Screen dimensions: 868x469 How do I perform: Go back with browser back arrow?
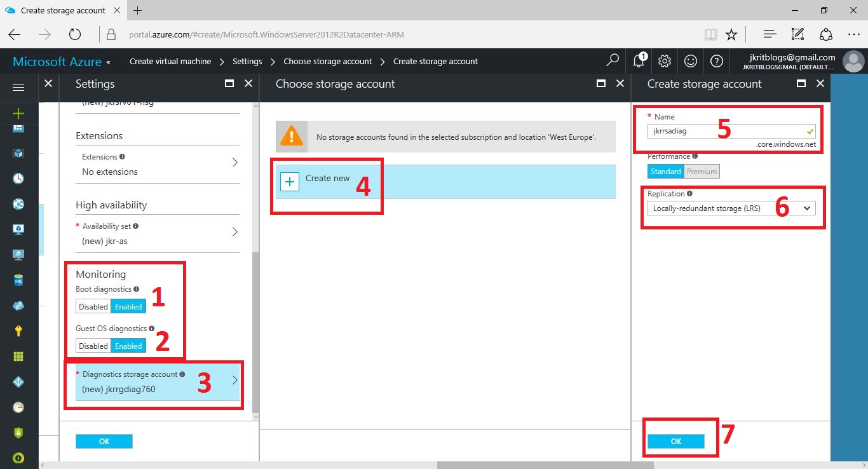(x=15, y=34)
